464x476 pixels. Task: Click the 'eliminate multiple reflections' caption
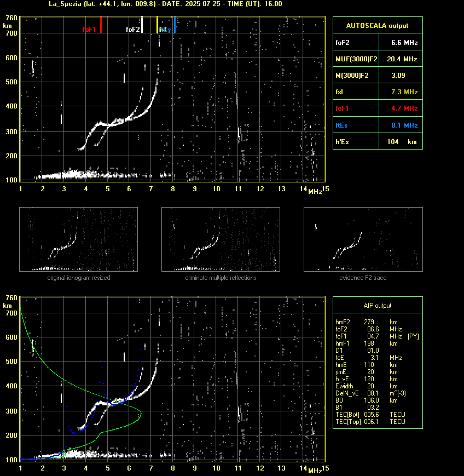coord(221,278)
